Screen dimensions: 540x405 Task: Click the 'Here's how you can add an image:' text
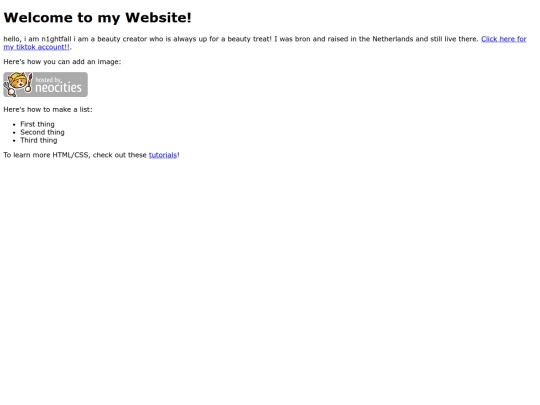pos(62,62)
